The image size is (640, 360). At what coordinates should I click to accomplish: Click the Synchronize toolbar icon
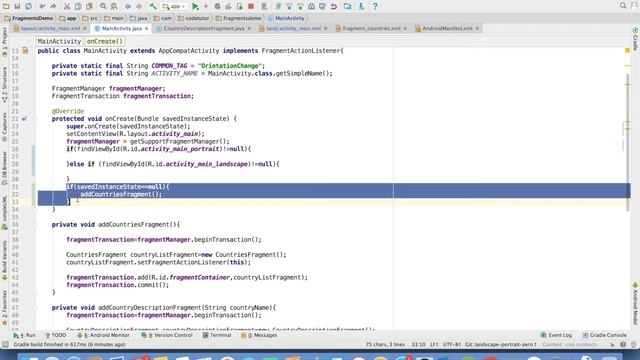click(x=29, y=6)
